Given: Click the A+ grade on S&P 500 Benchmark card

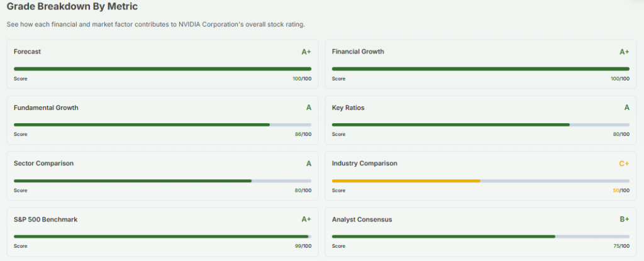Looking at the screenshot, I should pyautogui.click(x=306, y=219).
